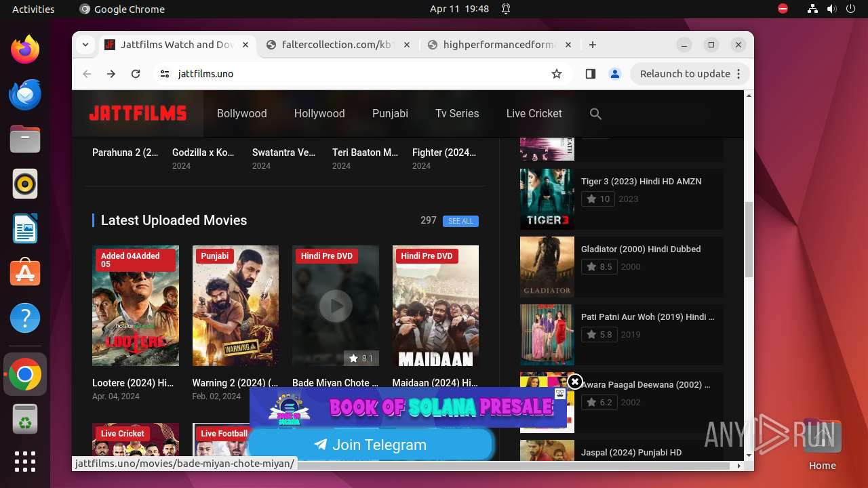Open the notifications bell in the top bar
Image resolution: width=868 pixels, height=488 pixels.
[506, 9]
